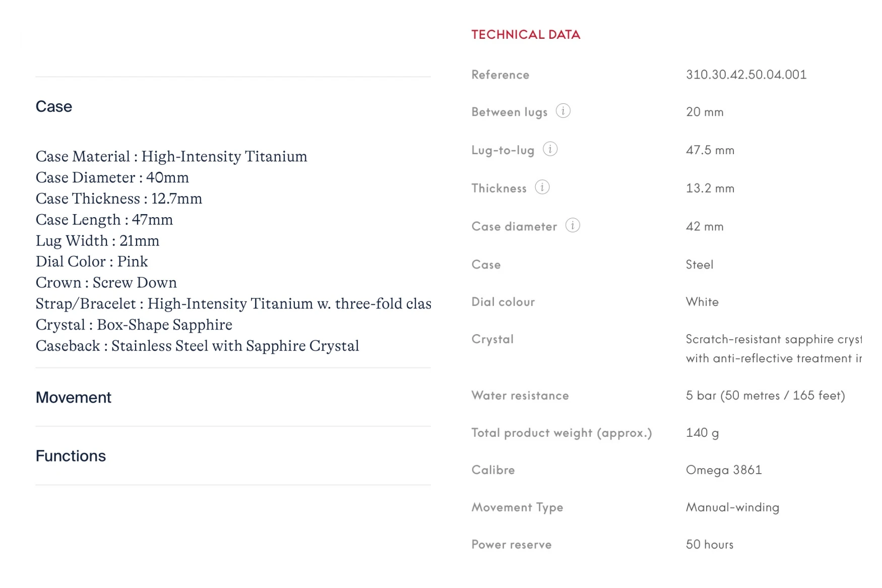Click the Manual-winding movement type value

pyautogui.click(x=732, y=507)
